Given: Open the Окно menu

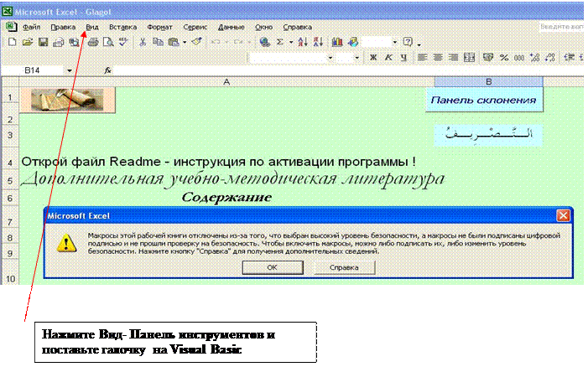Looking at the screenshot, I should pyautogui.click(x=263, y=27).
